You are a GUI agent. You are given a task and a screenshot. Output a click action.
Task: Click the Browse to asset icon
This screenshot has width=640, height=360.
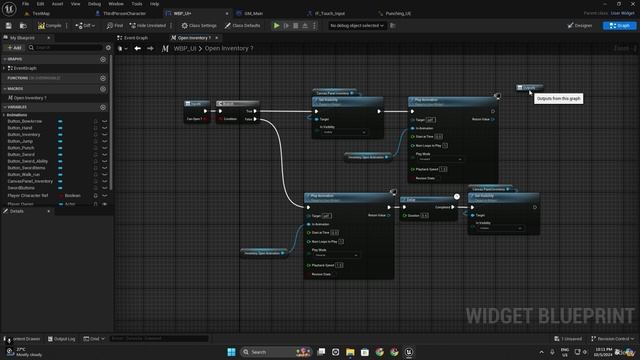pyautogui.click(x=23, y=26)
